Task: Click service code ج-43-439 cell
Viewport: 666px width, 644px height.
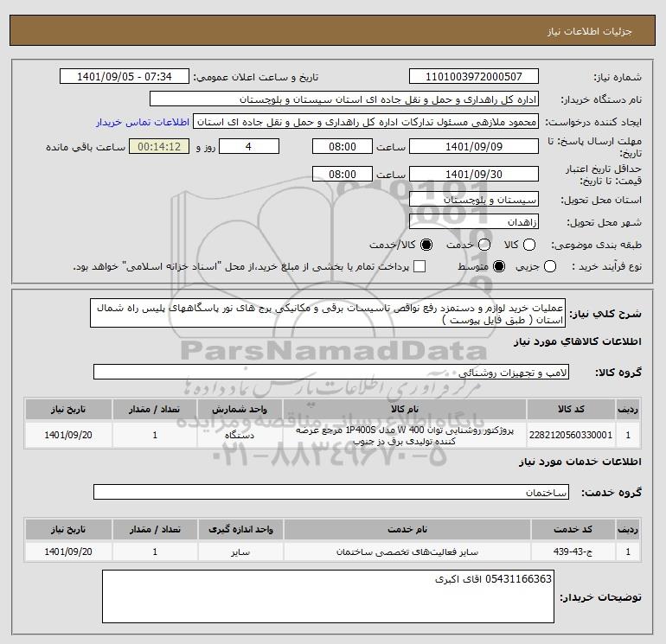Action: [573, 552]
